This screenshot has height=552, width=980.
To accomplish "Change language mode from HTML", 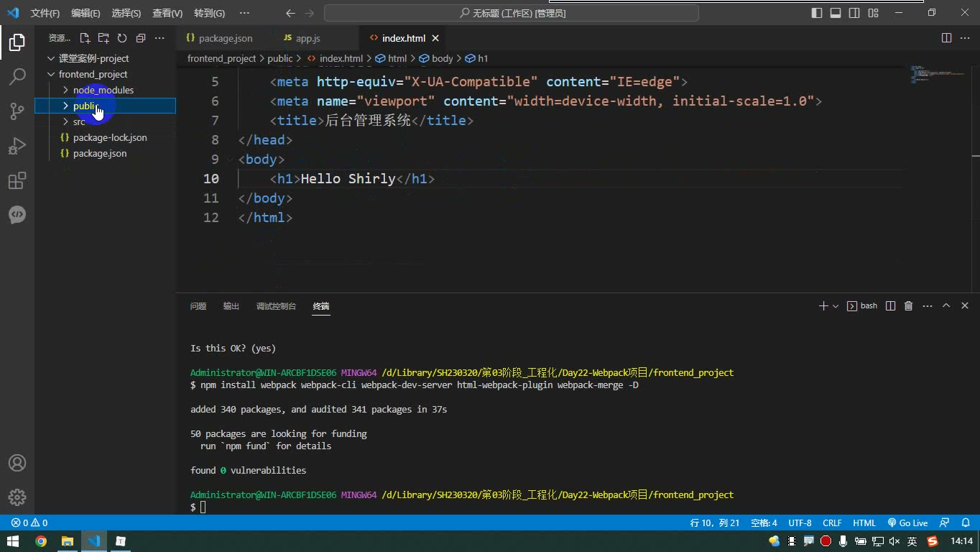I will [864, 523].
